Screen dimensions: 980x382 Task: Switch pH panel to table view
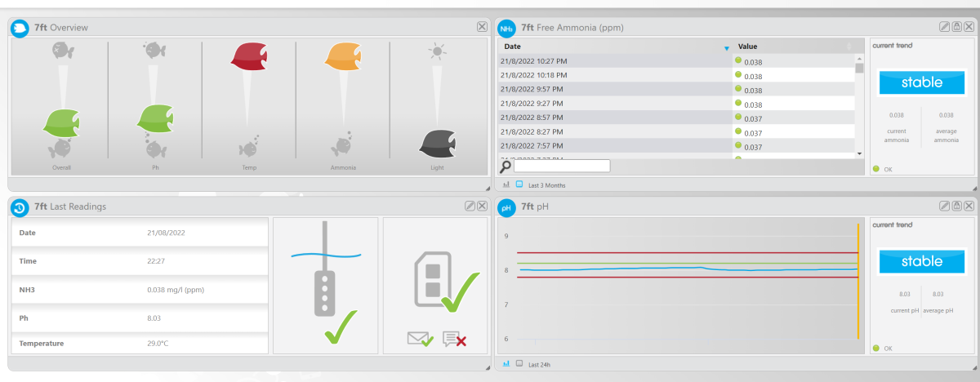click(519, 363)
